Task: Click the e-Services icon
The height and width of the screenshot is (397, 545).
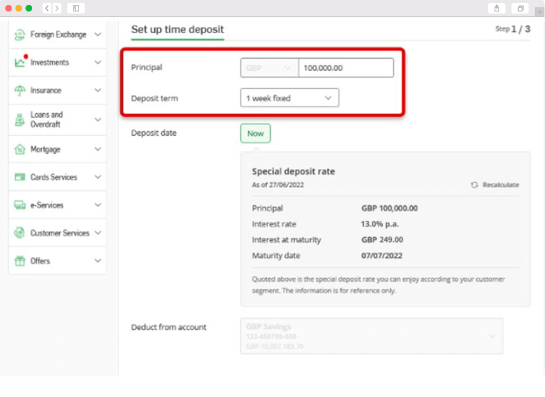Action: [20, 205]
